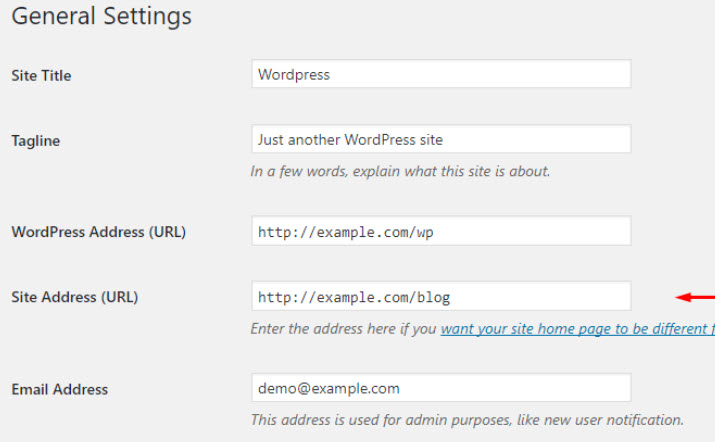Click the 'In a few words' tagline description
The image size is (715, 442).
tap(400, 171)
